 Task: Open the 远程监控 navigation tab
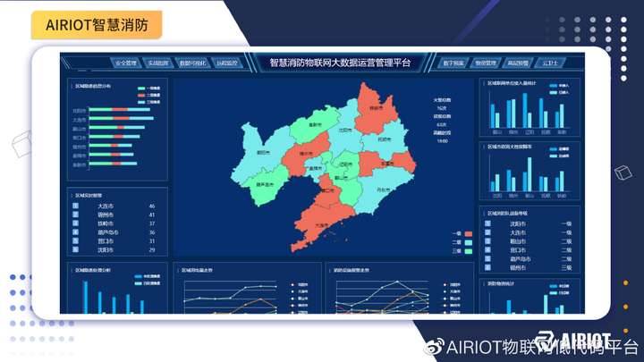pos(227,63)
